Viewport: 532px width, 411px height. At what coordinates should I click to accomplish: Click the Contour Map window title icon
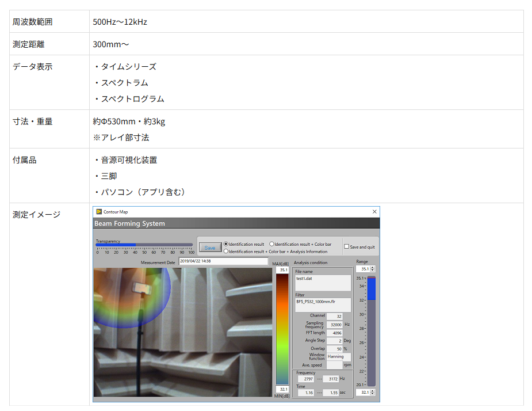(99, 212)
